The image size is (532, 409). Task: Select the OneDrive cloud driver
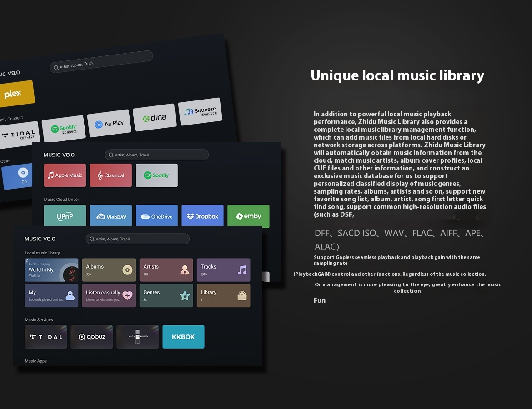tap(157, 216)
